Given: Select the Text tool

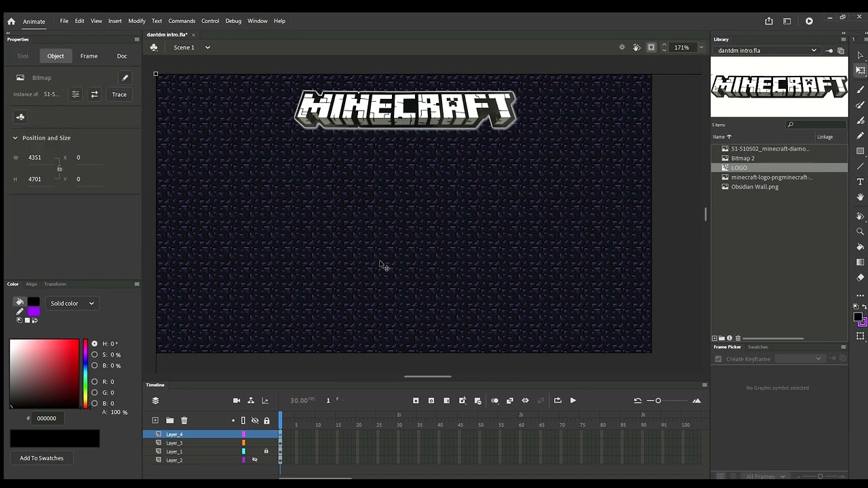Looking at the screenshot, I should tap(861, 182).
